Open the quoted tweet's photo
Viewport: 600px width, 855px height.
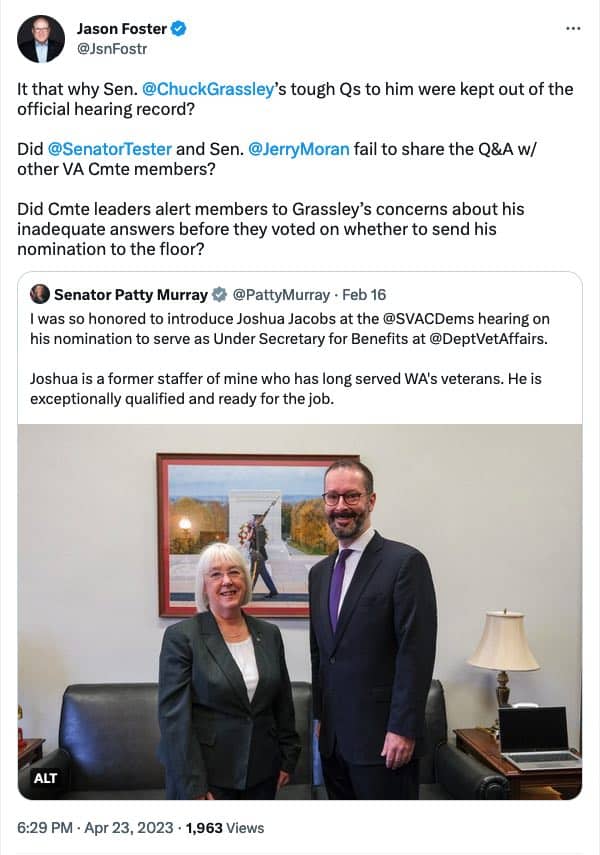point(300,610)
